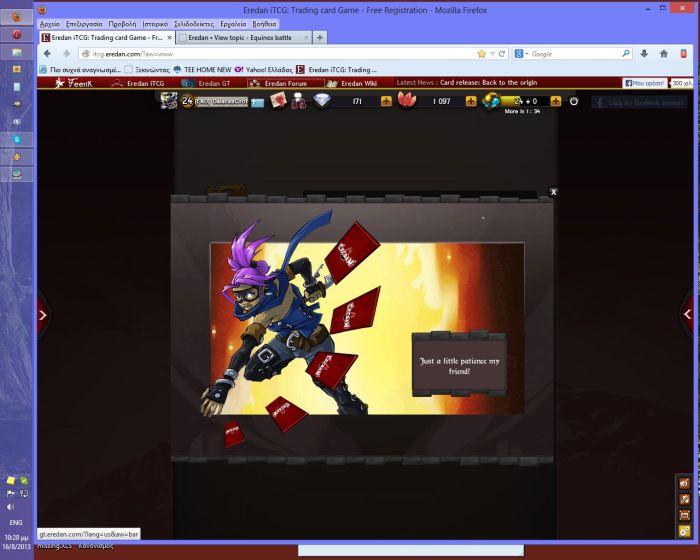Open bookmark Πιο συχνά αναγνωσμέ...
Screen dimensions: 700x560
point(80,70)
